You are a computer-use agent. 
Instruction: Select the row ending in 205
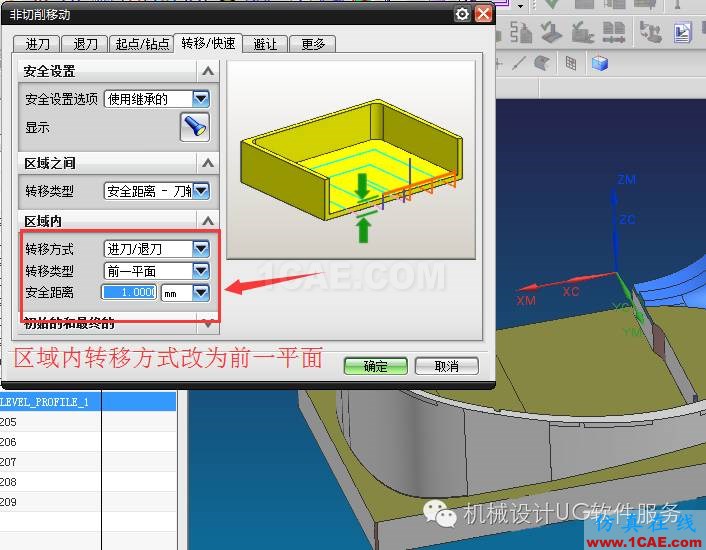coord(88,422)
